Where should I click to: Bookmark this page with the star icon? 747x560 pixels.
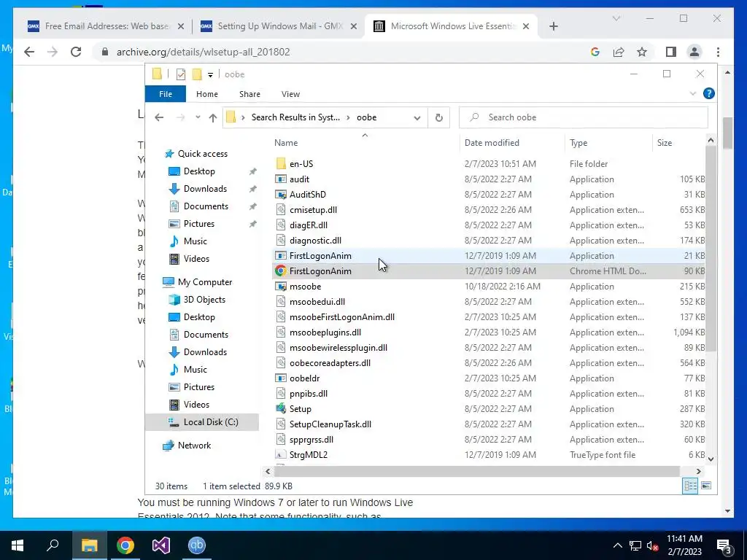coord(642,52)
